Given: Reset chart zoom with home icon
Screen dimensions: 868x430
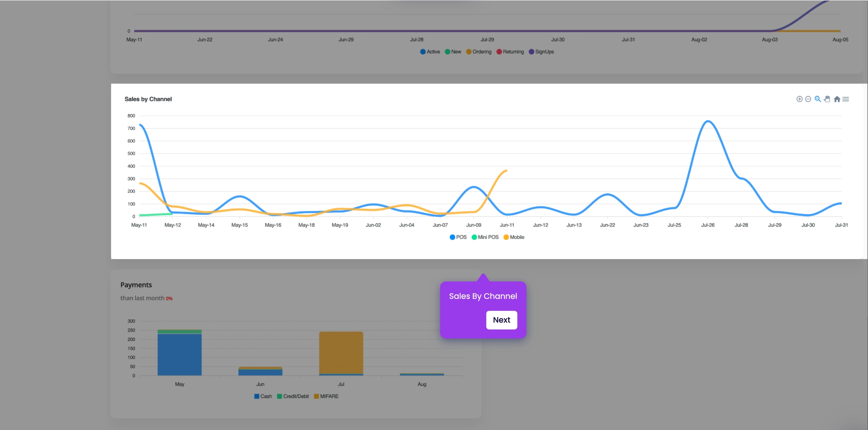Looking at the screenshot, I should [x=837, y=99].
